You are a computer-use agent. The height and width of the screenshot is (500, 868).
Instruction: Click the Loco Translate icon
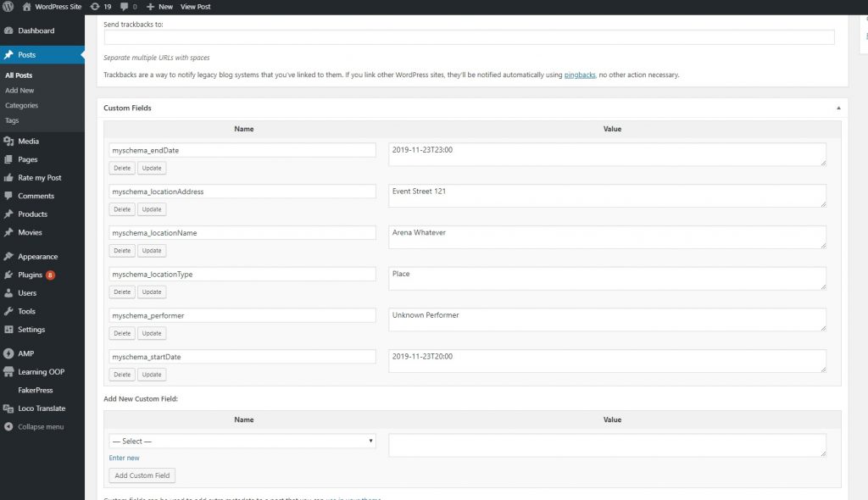(x=8, y=408)
